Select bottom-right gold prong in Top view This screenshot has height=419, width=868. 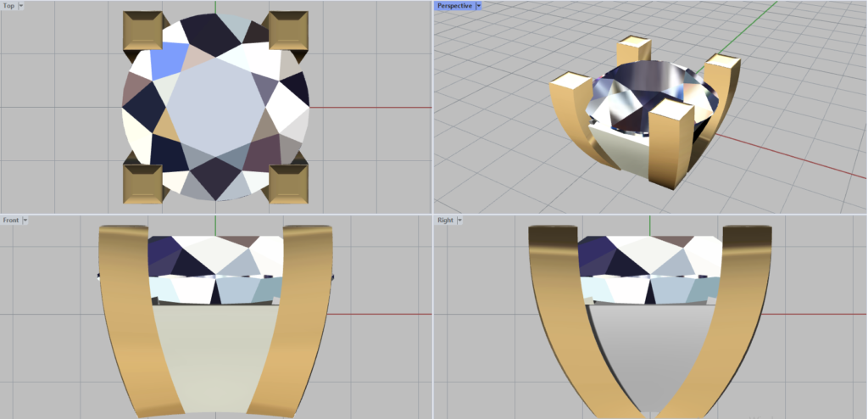(x=287, y=182)
